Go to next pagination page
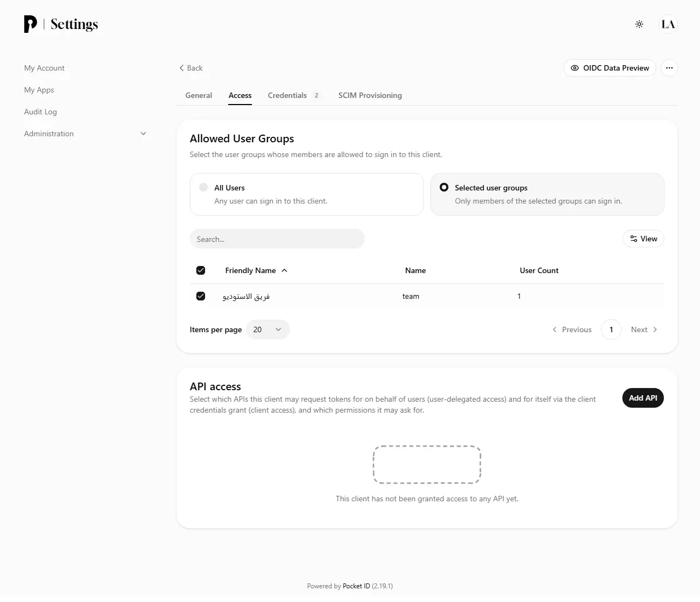 pos(644,329)
